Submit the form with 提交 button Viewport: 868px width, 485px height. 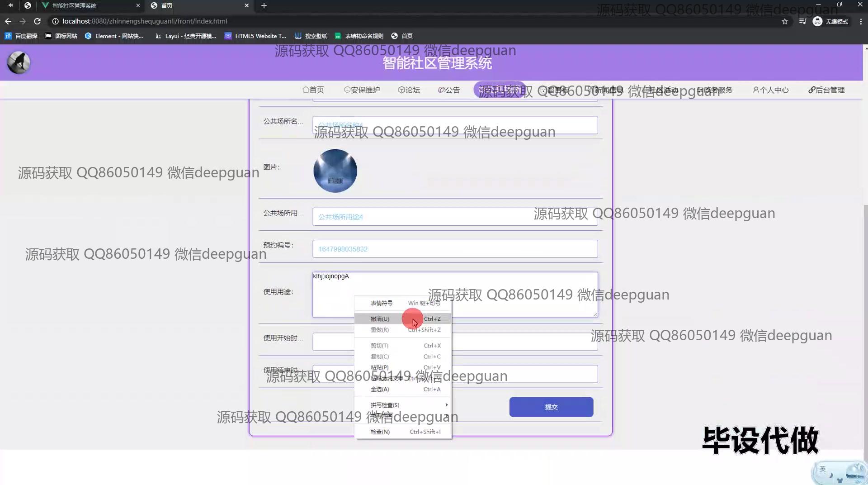click(551, 407)
